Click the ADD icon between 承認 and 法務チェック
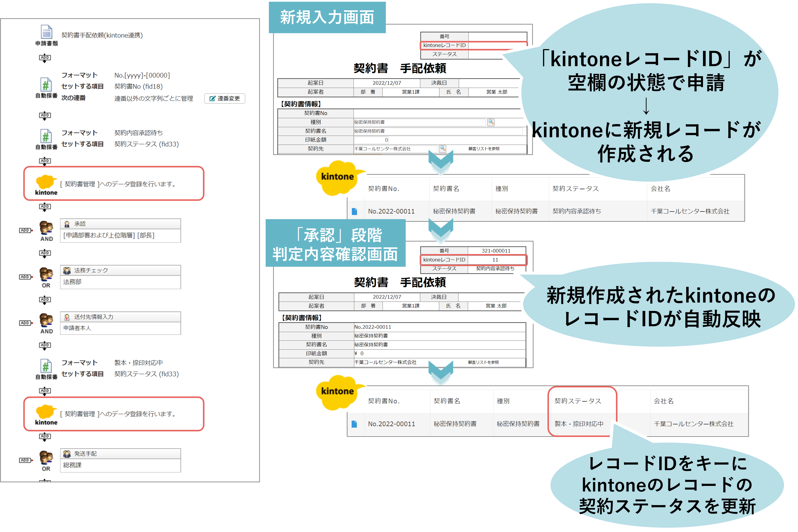This screenshot has height=532, width=798. click(45, 253)
